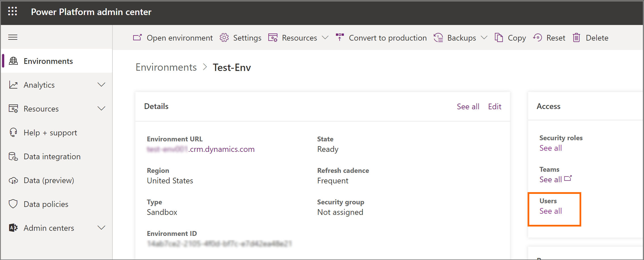Click the Copy icon in toolbar
This screenshot has width=644, height=260.
click(x=499, y=37)
